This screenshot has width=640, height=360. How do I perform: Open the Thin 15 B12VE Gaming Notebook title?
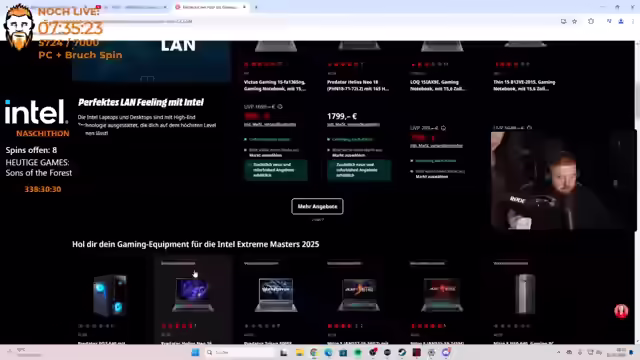524,85
